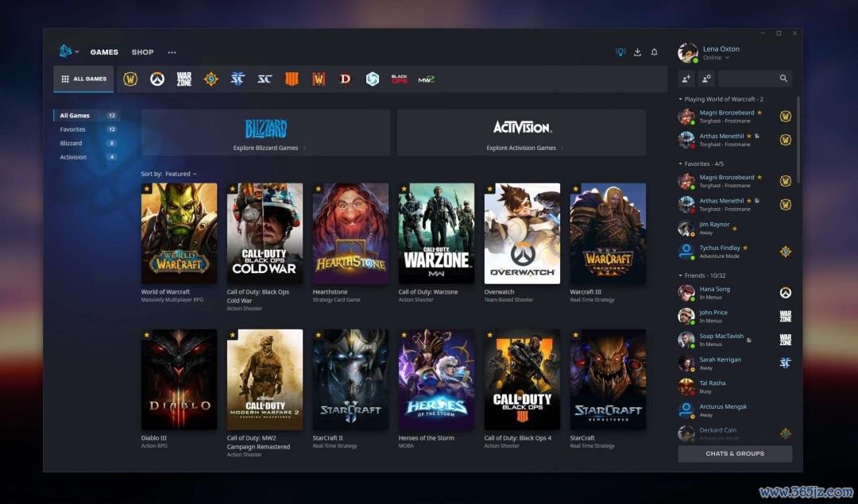Select Warcraft III icon in game bar
The width and height of the screenshot is (858, 504).
tap(319, 79)
